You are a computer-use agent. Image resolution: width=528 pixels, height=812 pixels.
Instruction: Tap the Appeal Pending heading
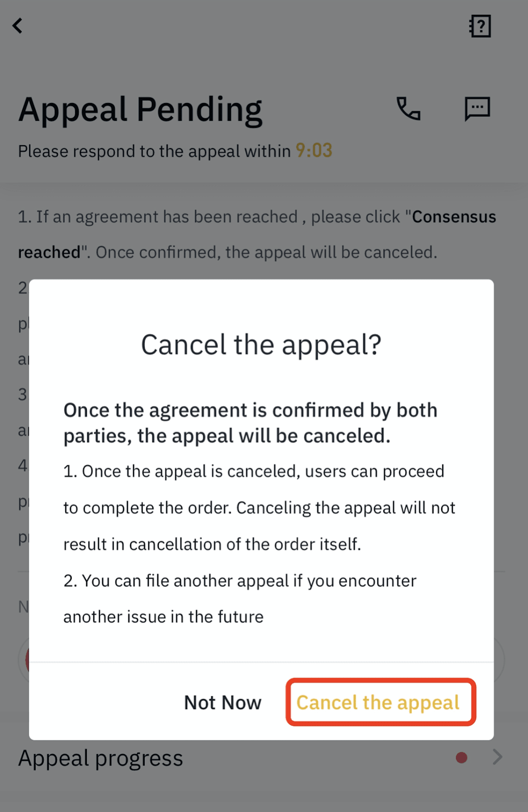141,110
